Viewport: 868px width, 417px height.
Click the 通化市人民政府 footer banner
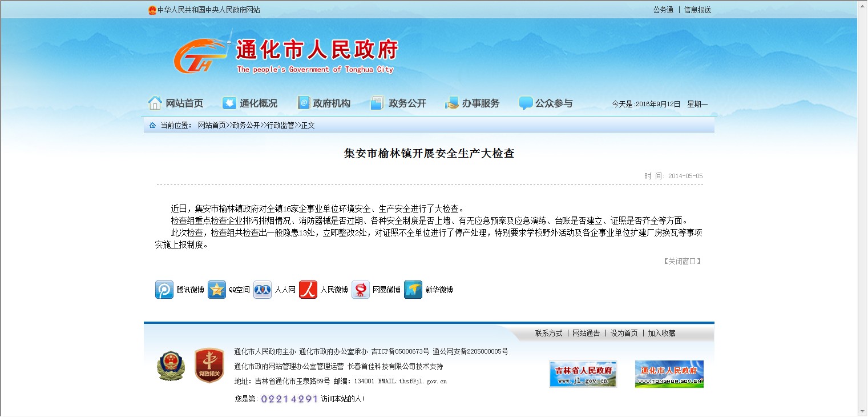(669, 374)
